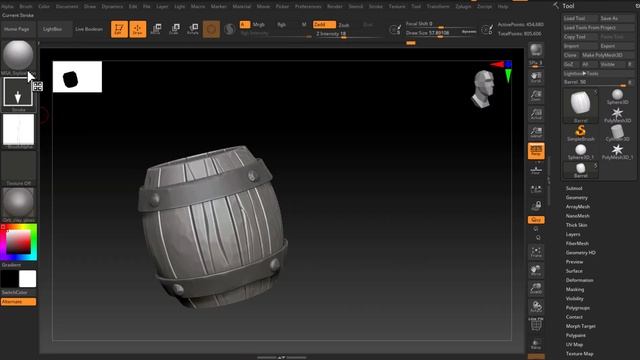The width and height of the screenshot is (640, 360).
Task: Click the Rotate view icon
Action: pyautogui.click(x=536, y=307)
